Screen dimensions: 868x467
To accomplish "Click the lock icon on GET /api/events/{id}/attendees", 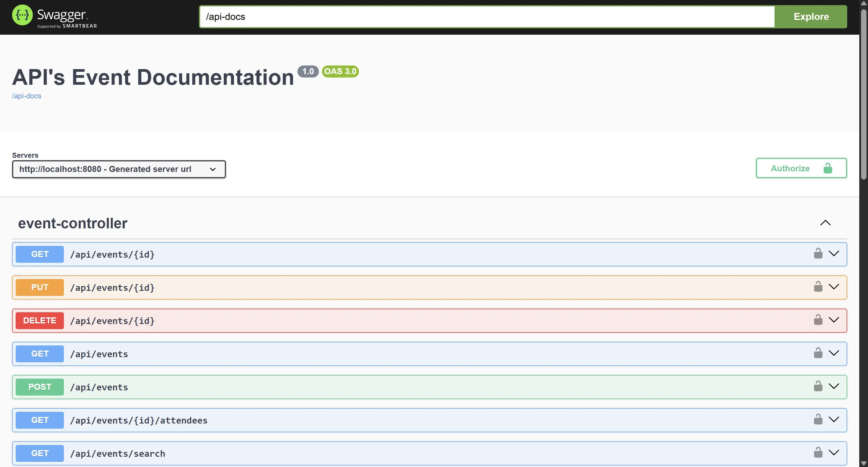I will (818, 420).
